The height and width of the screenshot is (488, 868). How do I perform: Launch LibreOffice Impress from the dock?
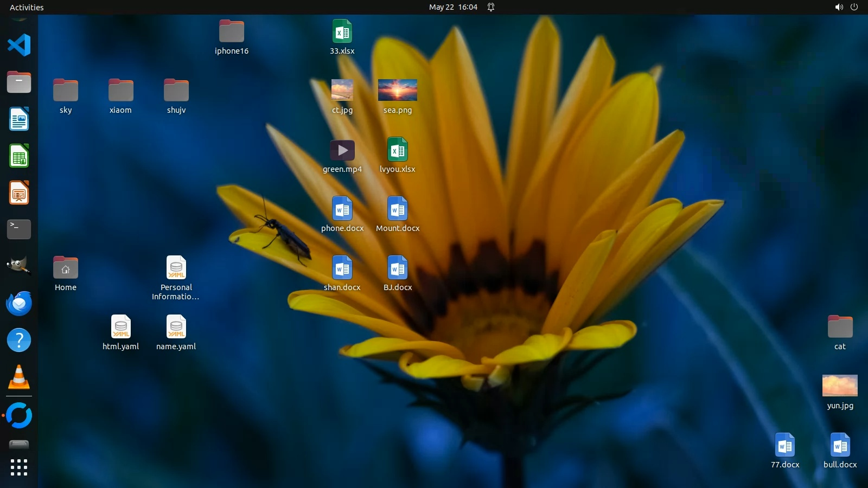[x=19, y=193]
